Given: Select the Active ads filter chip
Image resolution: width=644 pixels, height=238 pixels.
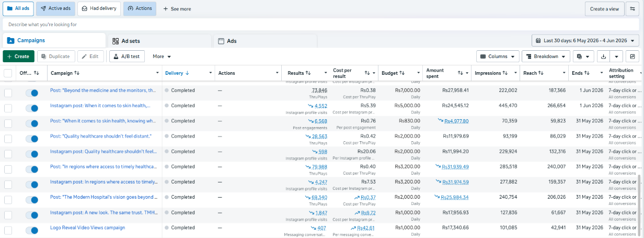Looking at the screenshot, I should tap(56, 9).
